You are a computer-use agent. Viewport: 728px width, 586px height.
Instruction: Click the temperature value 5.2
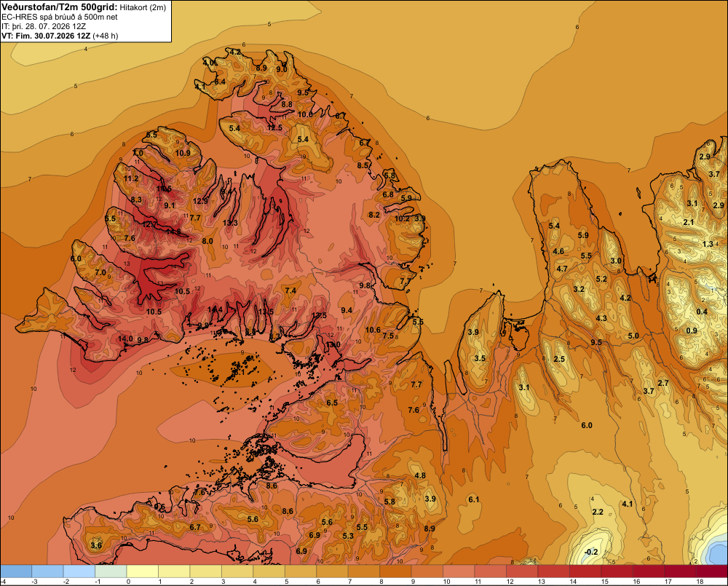coord(601,279)
